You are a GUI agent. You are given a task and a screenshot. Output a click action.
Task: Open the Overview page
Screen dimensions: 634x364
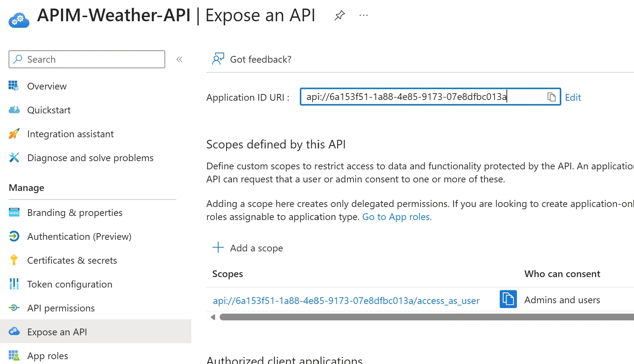(x=47, y=86)
